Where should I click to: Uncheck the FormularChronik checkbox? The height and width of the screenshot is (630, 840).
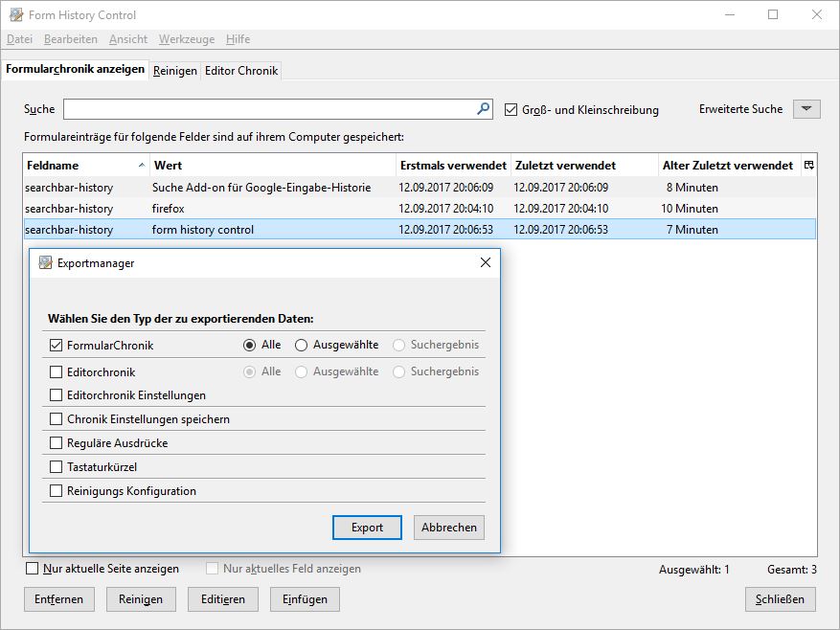coord(56,346)
